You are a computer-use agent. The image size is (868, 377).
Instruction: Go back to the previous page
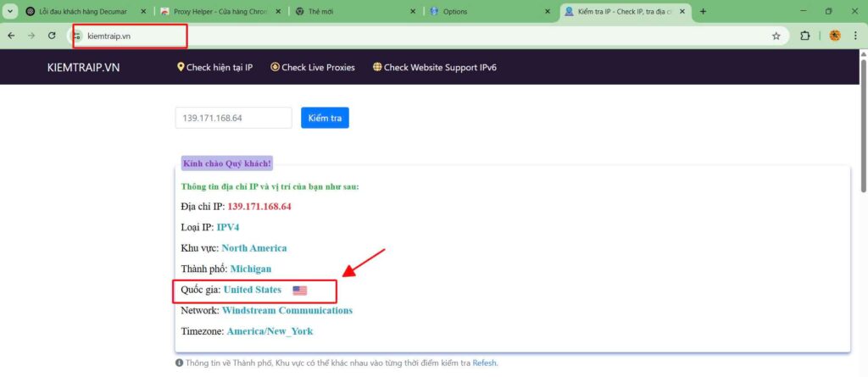(11, 36)
